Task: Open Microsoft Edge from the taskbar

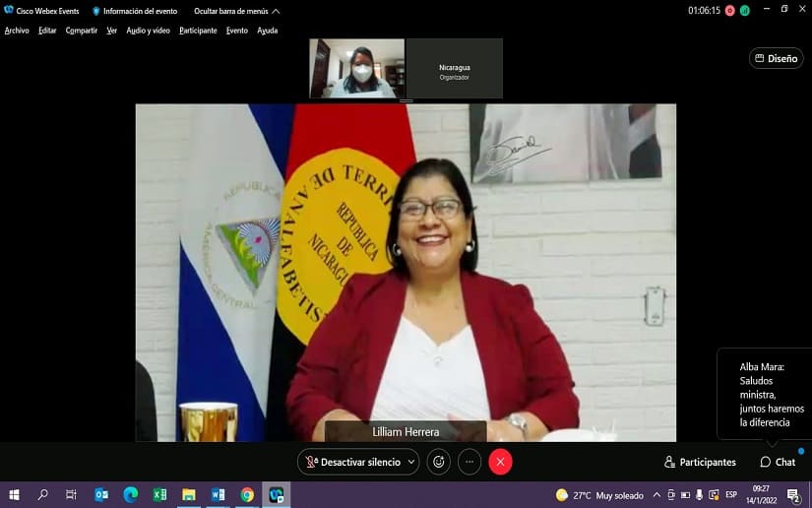Action: 131,494
